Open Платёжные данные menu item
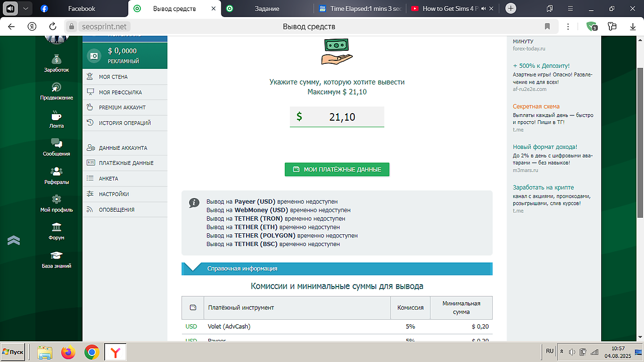644x362 pixels. coord(126,163)
